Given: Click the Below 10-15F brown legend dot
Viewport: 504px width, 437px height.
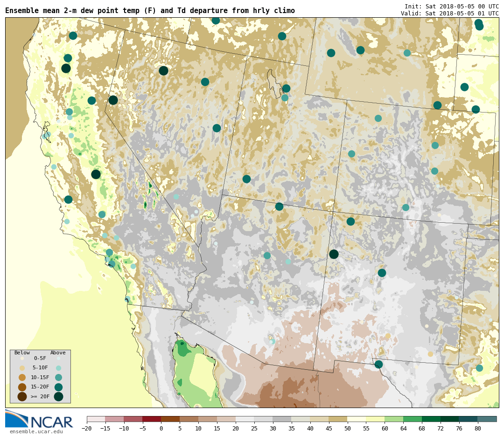Looking at the screenshot, I should click(22, 378).
